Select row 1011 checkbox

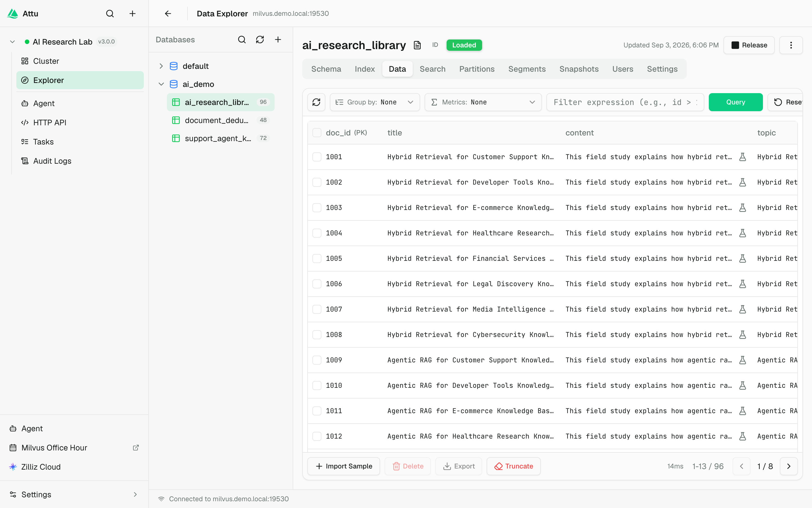(317, 411)
